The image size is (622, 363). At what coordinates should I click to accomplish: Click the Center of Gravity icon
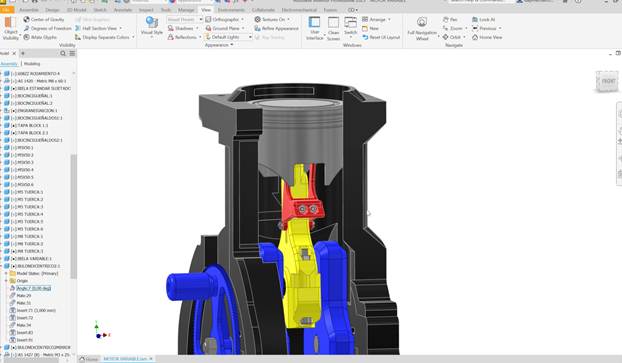(27, 19)
